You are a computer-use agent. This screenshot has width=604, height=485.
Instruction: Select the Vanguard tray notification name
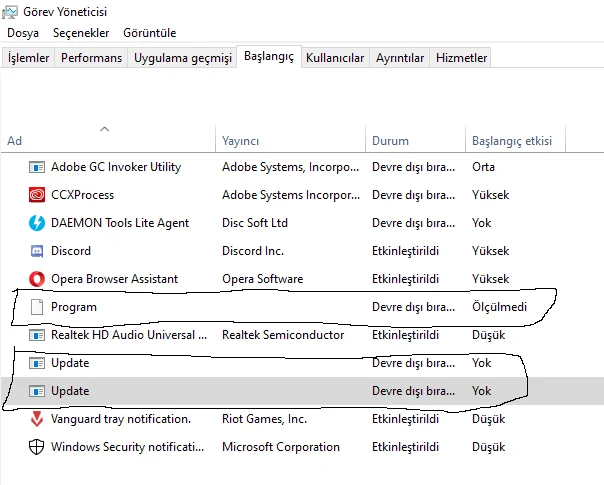(121, 419)
